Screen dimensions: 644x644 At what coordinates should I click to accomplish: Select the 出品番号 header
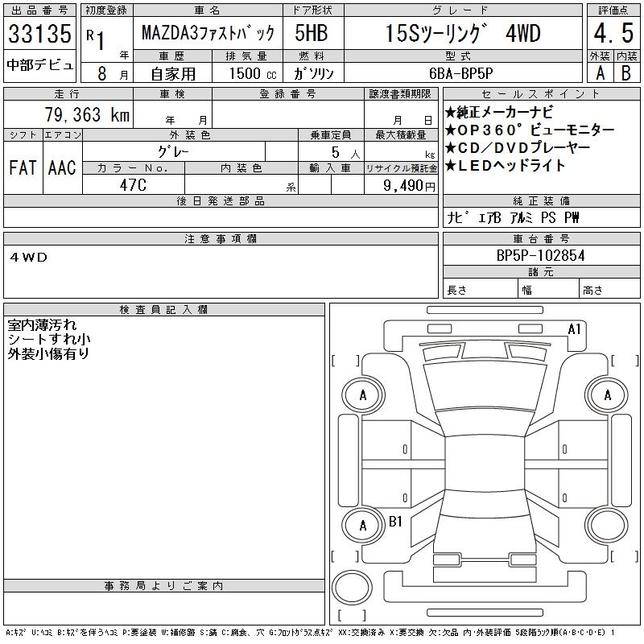tap(39, 10)
